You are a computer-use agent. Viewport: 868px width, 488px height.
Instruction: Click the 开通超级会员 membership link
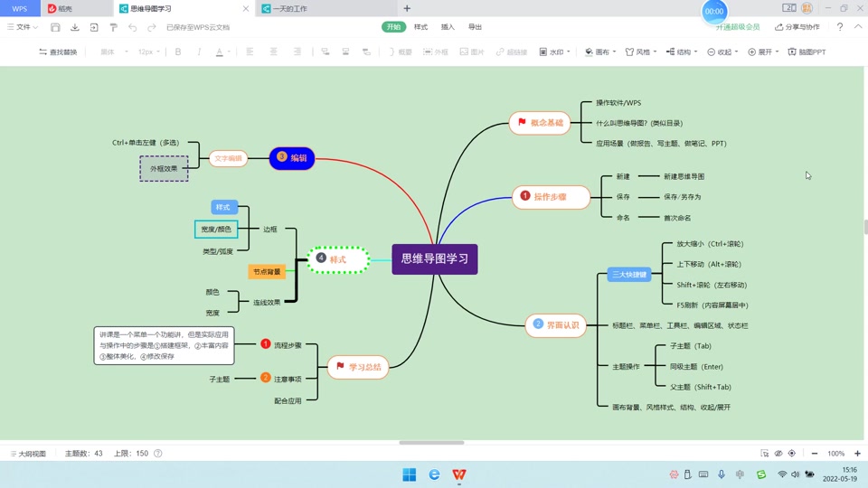738,27
